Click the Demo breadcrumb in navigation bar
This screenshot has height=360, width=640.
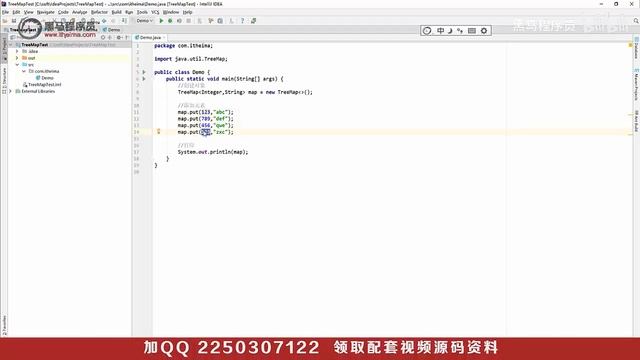111,29
